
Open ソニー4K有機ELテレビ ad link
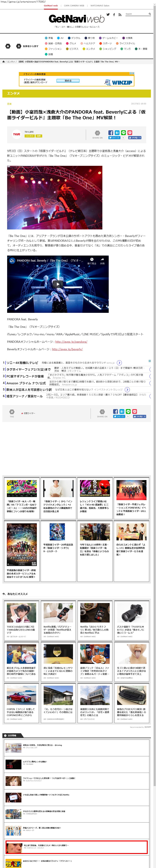coord(22,363)
